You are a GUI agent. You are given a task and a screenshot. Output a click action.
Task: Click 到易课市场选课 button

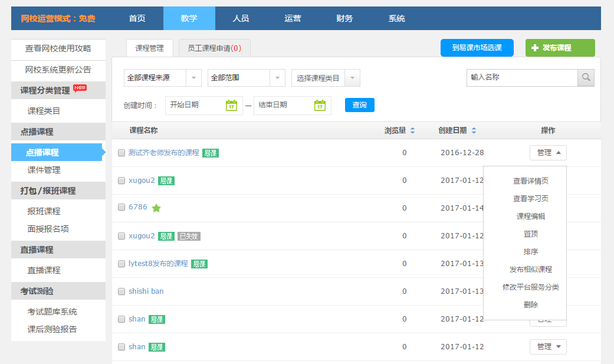pos(477,48)
